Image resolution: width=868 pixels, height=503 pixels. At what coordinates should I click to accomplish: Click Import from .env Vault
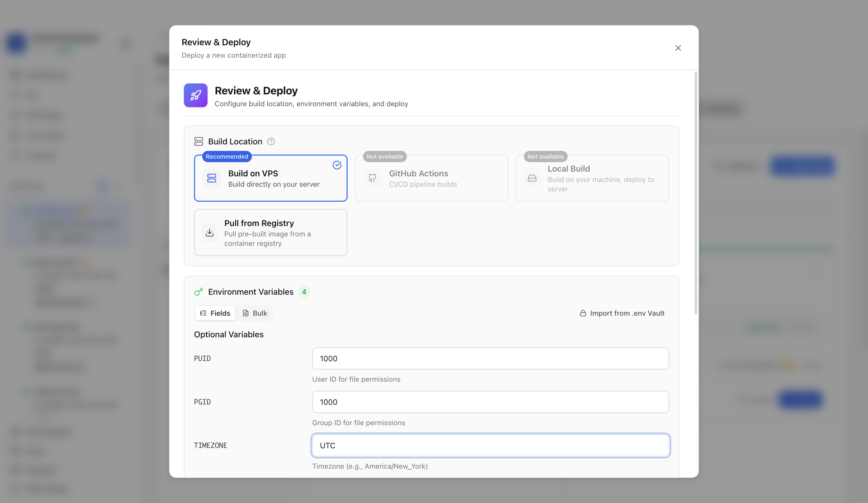622,313
